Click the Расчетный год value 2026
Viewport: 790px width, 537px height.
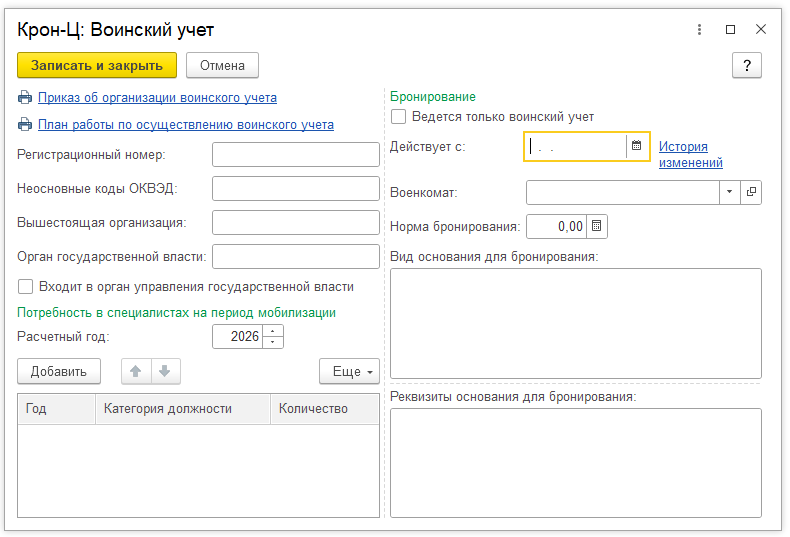tap(238, 337)
